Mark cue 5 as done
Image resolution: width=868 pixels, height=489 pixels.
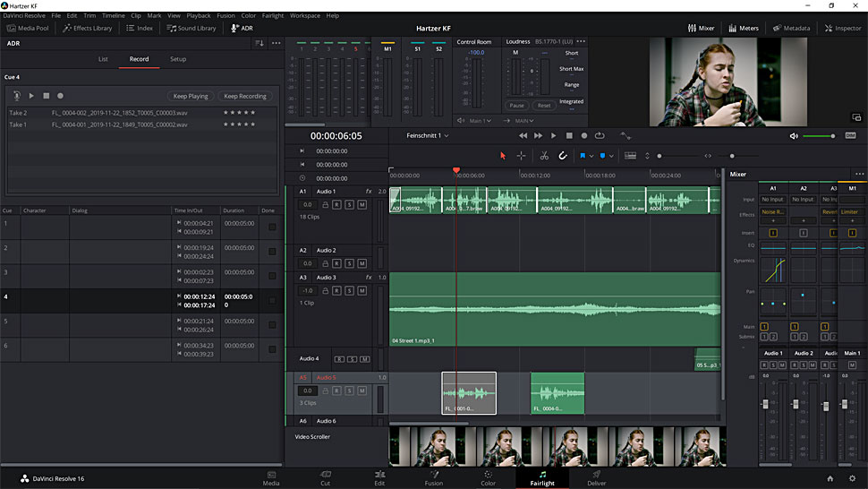[x=272, y=324]
